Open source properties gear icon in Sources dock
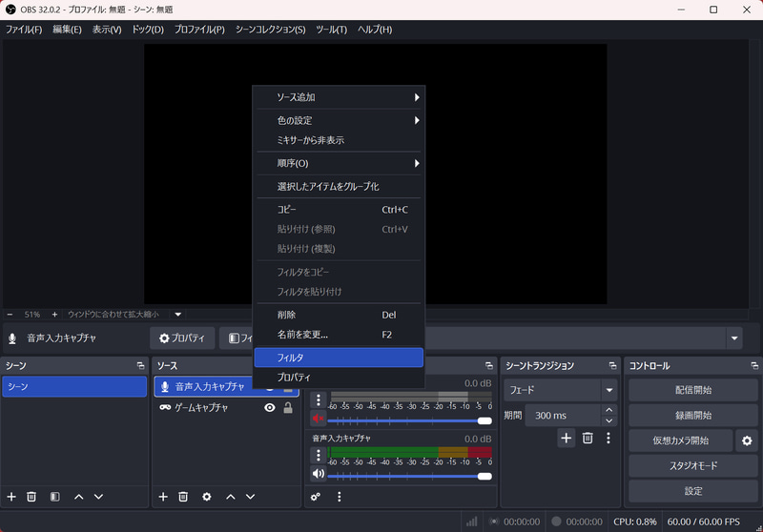The width and height of the screenshot is (763, 532). tap(207, 497)
